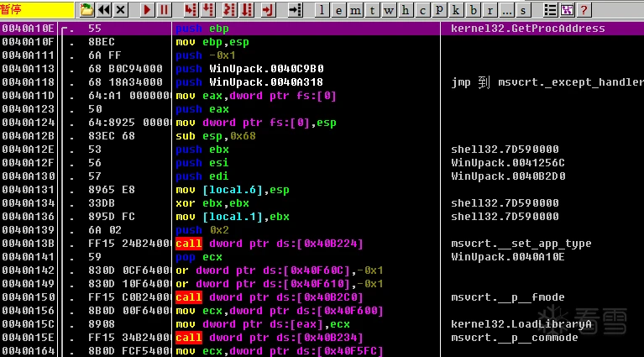Click the Trace Over toolbar icon

(246, 10)
